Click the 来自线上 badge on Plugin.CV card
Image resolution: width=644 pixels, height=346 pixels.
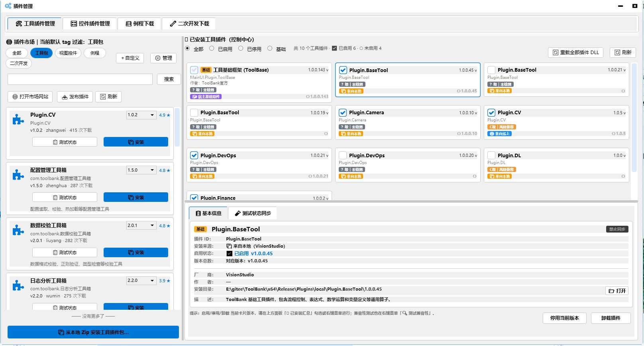tap(500, 134)
